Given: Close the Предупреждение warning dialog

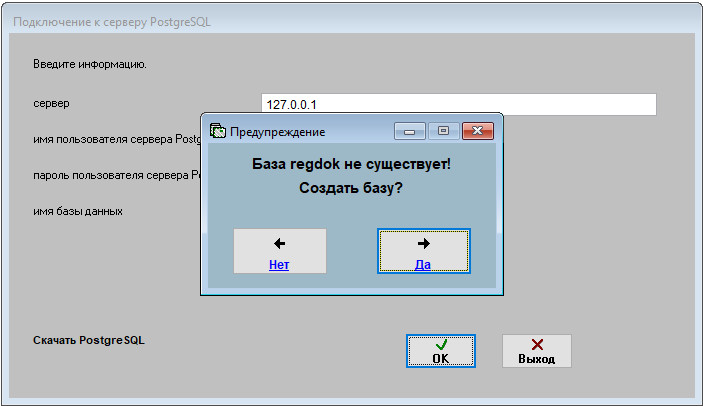Looking at the screenshot, I should point(478,131).
